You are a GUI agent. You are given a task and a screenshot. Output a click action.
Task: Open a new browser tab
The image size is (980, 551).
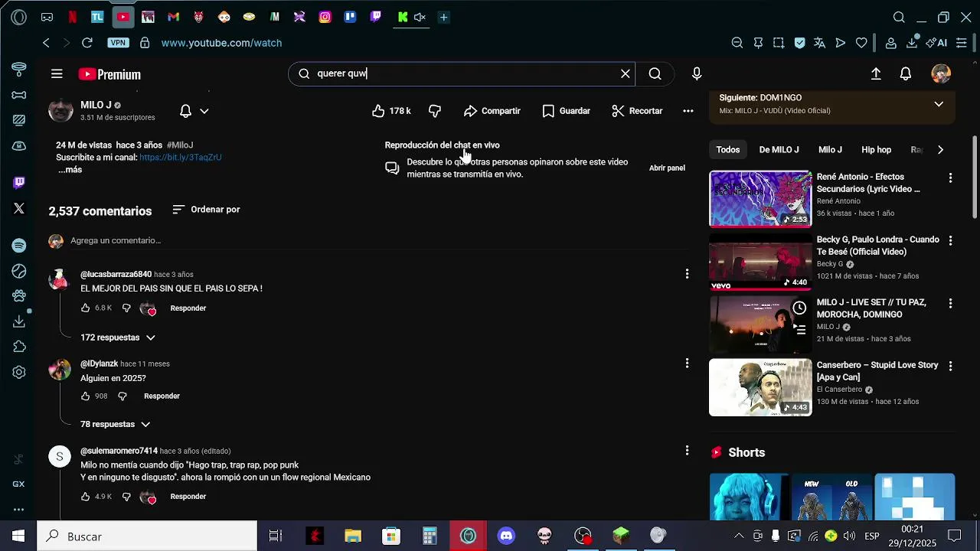coord(443,17)
